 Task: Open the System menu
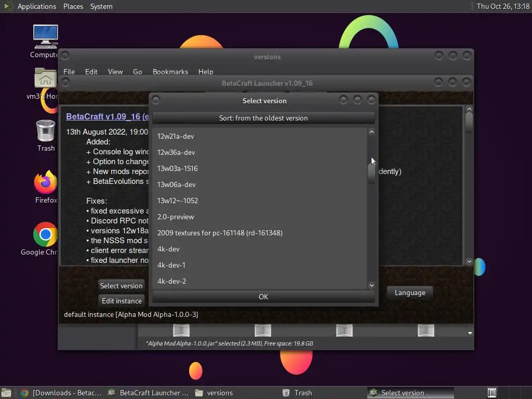point(101,6)
